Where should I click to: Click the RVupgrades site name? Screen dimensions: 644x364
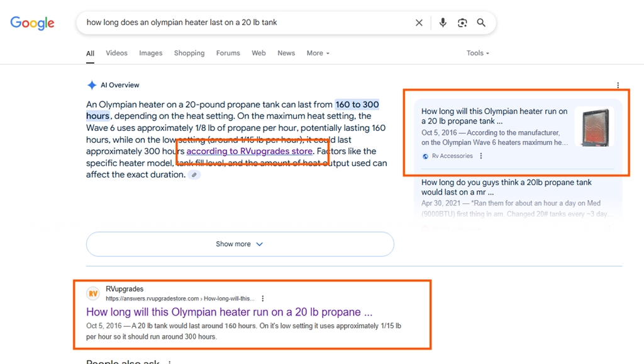click(x=125, y=289)
